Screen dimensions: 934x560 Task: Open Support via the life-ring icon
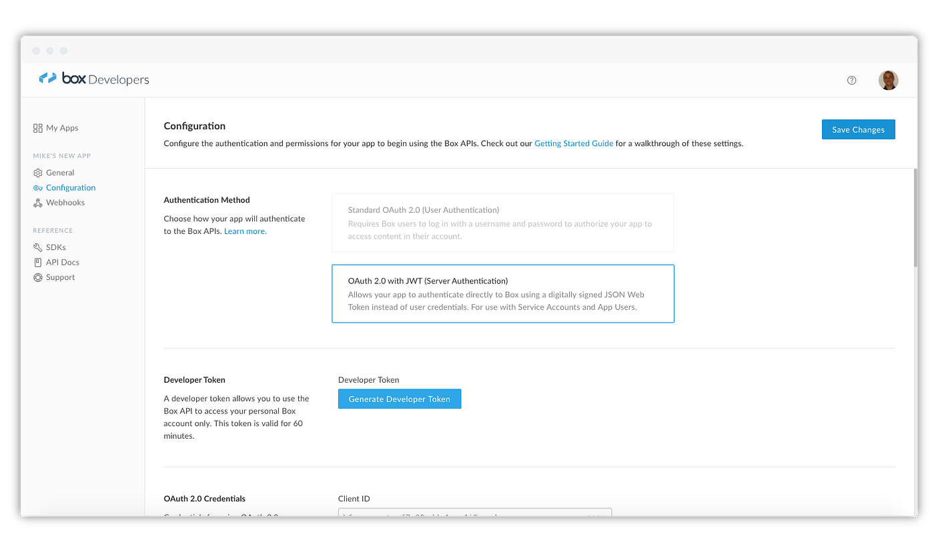click(x=37, y=277)
